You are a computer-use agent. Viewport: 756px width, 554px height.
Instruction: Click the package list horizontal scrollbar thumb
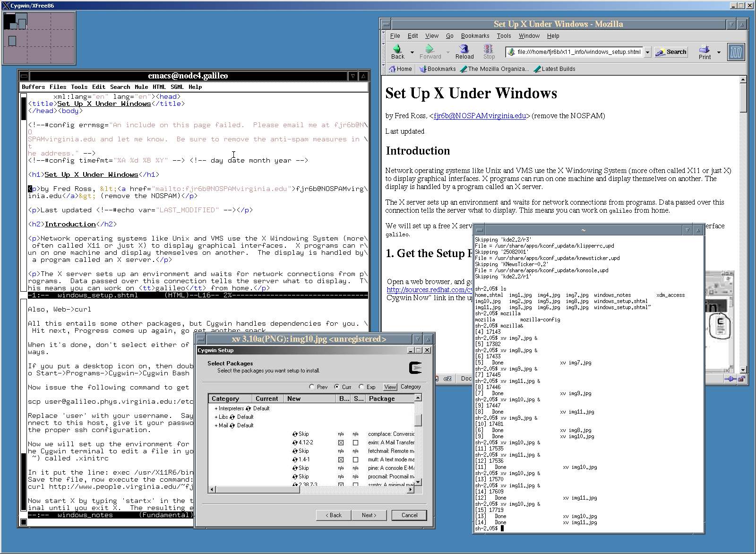258,490
